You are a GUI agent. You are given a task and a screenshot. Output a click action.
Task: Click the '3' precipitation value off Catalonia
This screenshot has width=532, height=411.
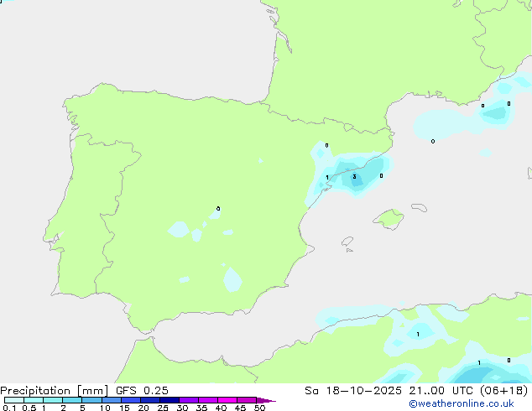354,177
